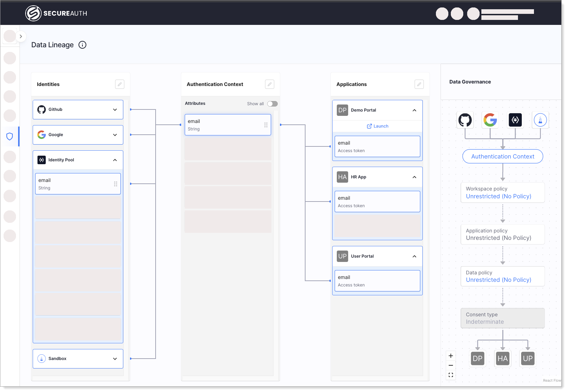Click the Github logo in Identities
This screenshot has height=392, width=567.
[42, 109]
